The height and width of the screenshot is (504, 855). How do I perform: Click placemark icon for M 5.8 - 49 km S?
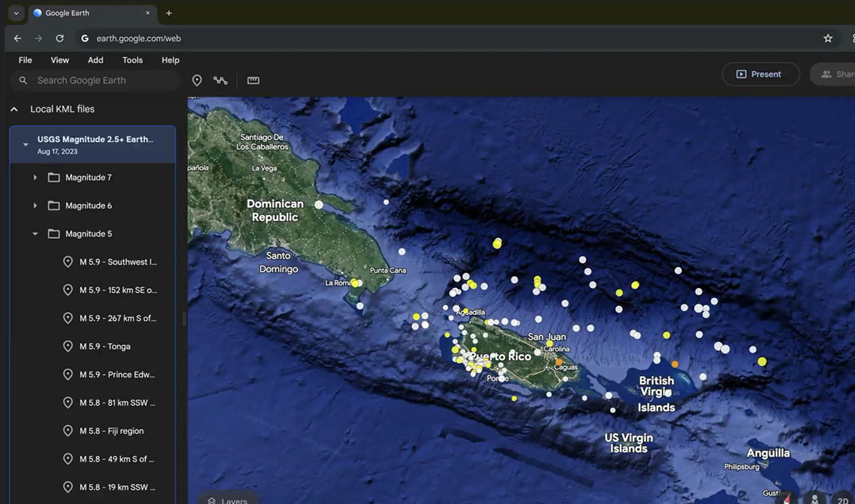pos(68,459)
